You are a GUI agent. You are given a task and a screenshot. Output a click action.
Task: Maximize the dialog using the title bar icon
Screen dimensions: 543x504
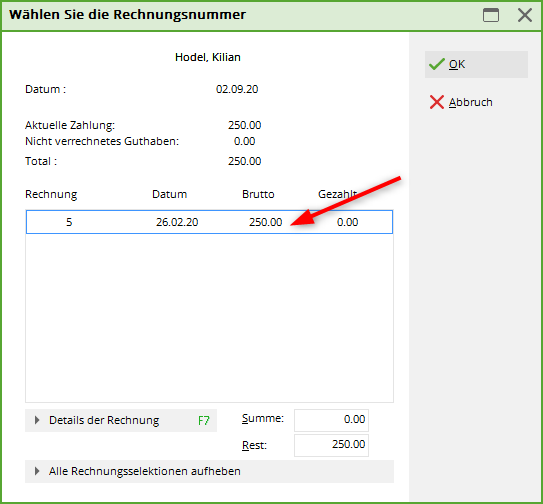pos(491,15)
